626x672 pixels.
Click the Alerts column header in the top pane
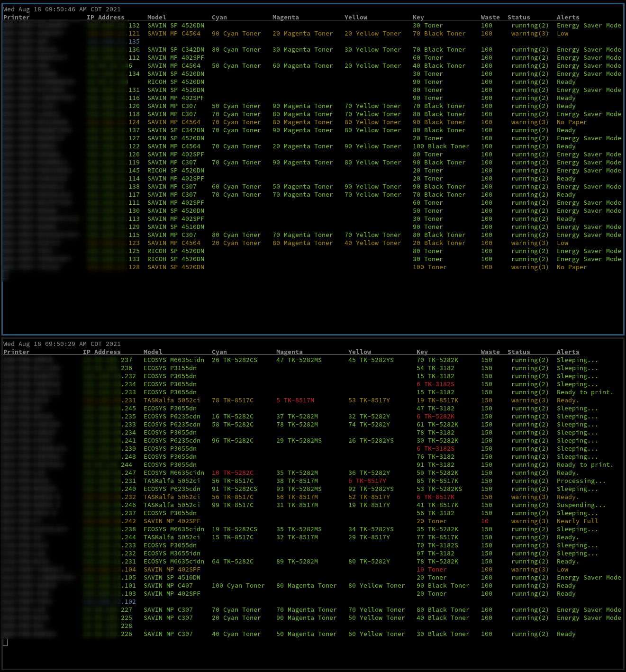568,18
